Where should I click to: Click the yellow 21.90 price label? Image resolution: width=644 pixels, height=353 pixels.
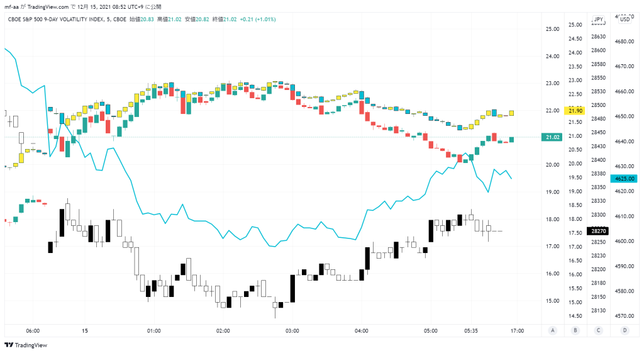tap(575, 111)
